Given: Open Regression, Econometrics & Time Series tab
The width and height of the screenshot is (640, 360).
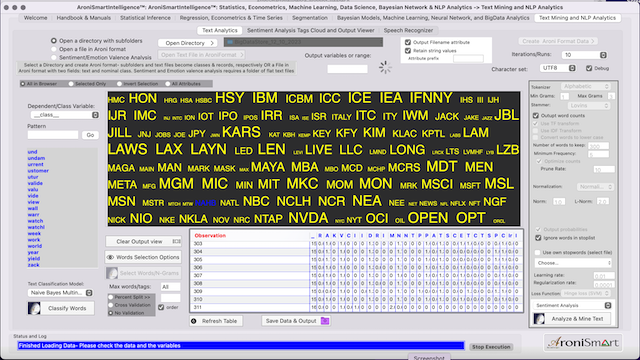Looking at the screenshot, I should [x=231, y=18].
